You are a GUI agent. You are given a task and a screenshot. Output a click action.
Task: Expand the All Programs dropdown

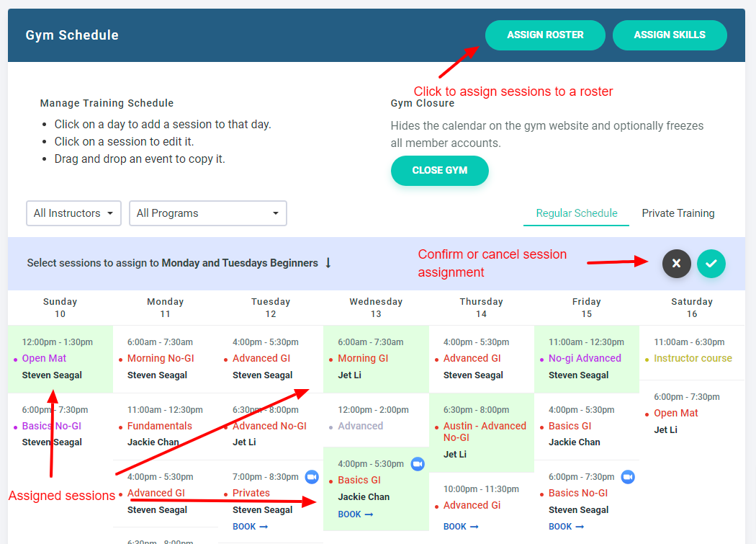[207, 213]
